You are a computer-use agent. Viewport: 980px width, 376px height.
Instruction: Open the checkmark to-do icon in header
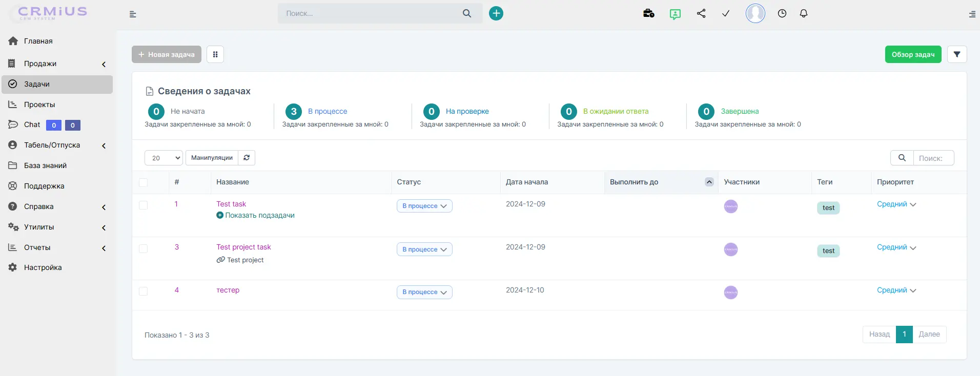pyautogui.click(x=726, y=13)
